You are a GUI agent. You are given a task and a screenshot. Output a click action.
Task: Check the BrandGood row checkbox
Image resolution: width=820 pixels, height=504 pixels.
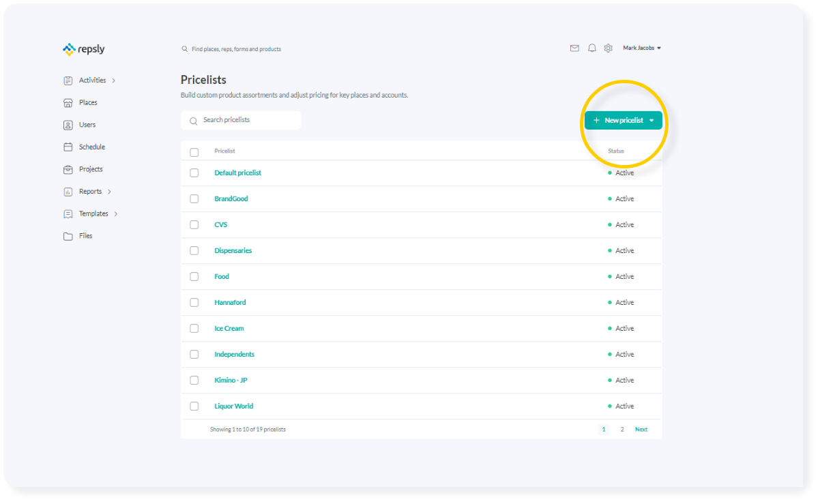pyautogui.click(x=194, y=199)
